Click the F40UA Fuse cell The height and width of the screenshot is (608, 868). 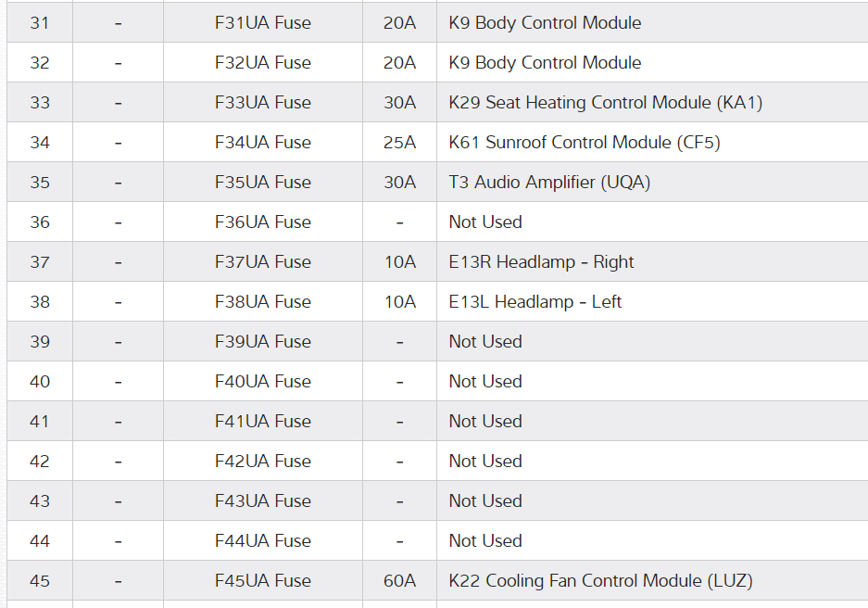point(262,382)
